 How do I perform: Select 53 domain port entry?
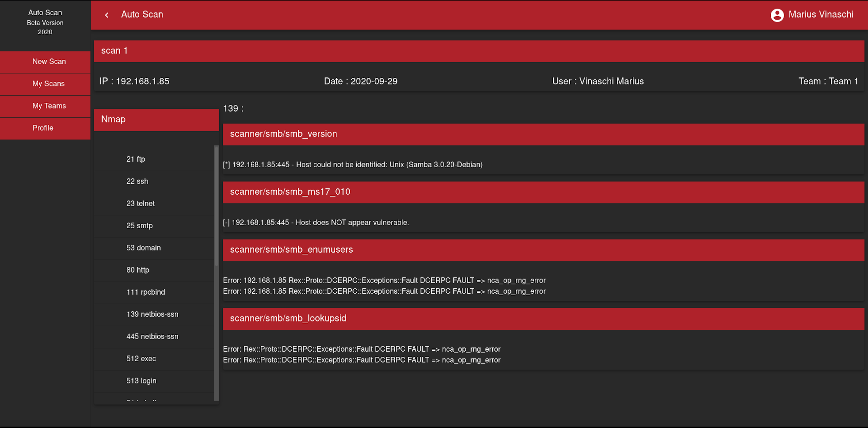point(143,248)
